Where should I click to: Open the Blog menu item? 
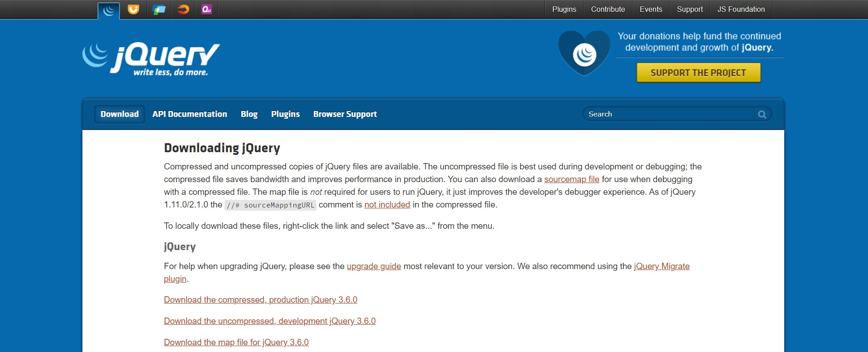[249, 114]
